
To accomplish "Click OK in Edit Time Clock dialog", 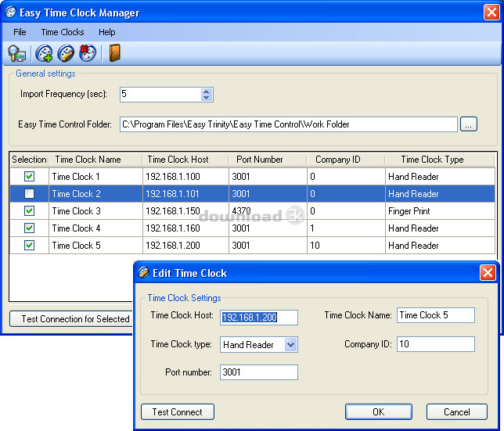I will click(379, 411).
